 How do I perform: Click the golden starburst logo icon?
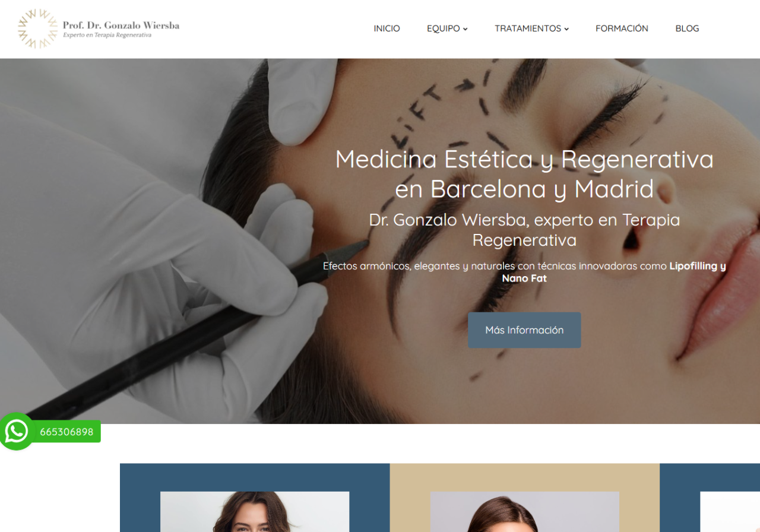(x=38, y=28)
